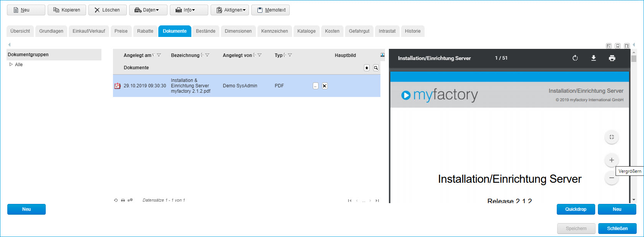Image resolution: width=644 pixels, height=237 pixels.
Task: Rotate the PDF preview clockwise
Action: point(575,58)
